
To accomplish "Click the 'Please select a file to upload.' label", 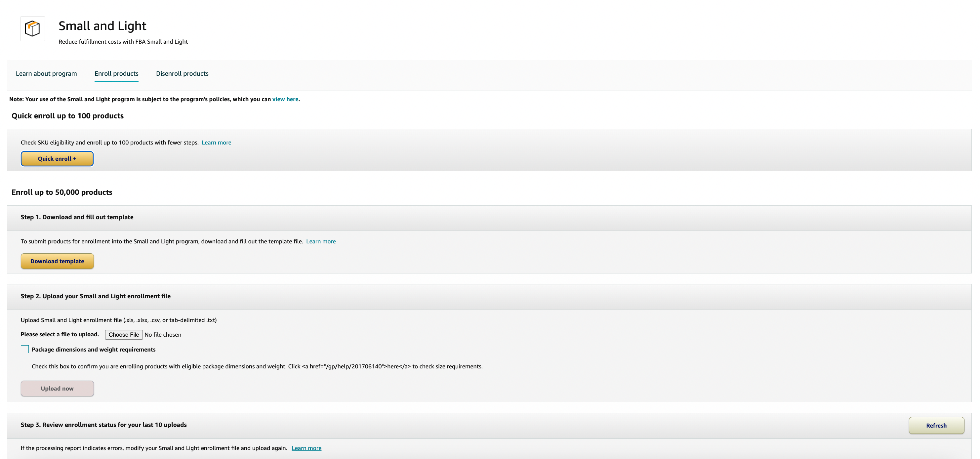I will click(60, 334).
